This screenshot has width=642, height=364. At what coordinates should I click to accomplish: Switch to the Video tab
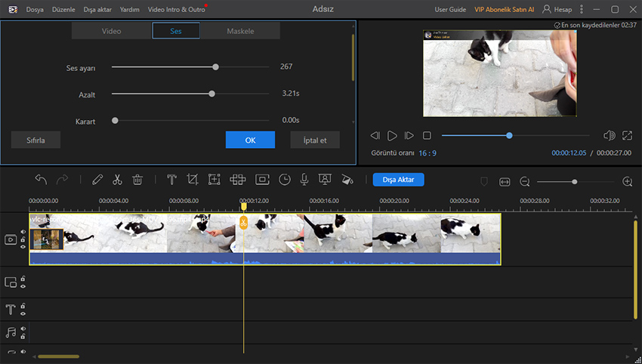[x=111, y=31]
